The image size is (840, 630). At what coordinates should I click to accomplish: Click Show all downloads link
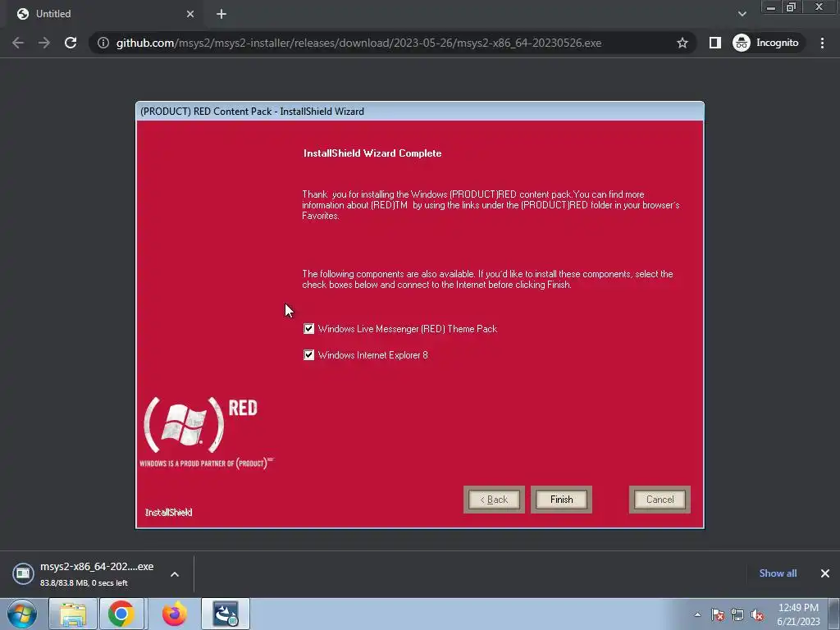pyautogui.click(x=778, y=573)
